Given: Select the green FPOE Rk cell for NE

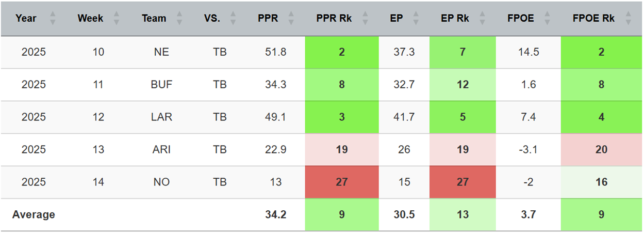Looking at the screenshot, I should (x=601, y=52).
